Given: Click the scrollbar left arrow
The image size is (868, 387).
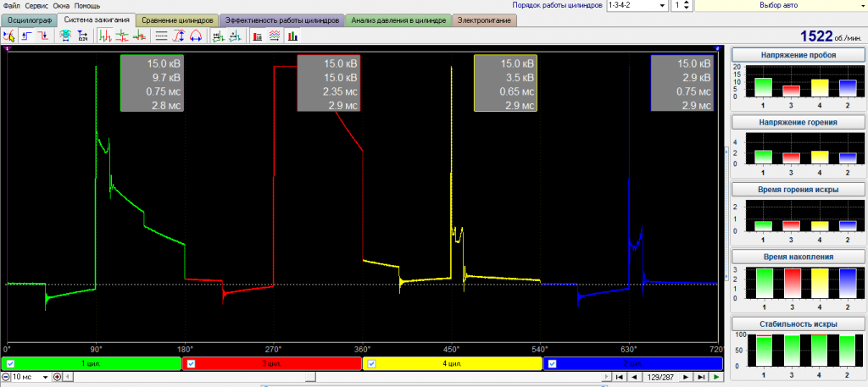Looking at the screenshot, I should tap(67, 377).
